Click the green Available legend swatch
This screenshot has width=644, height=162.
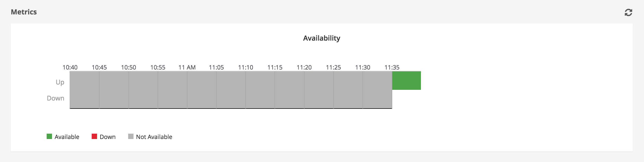coord(49,137)
